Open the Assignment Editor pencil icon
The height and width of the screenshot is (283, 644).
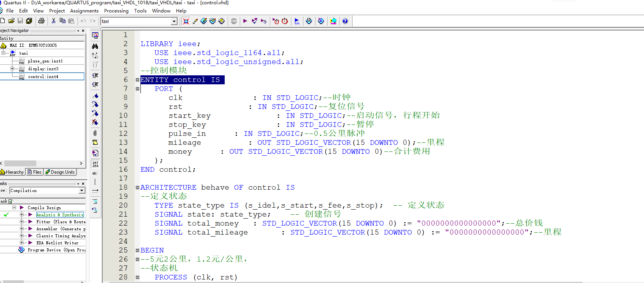pyautogui.click(x=195, y=21)
